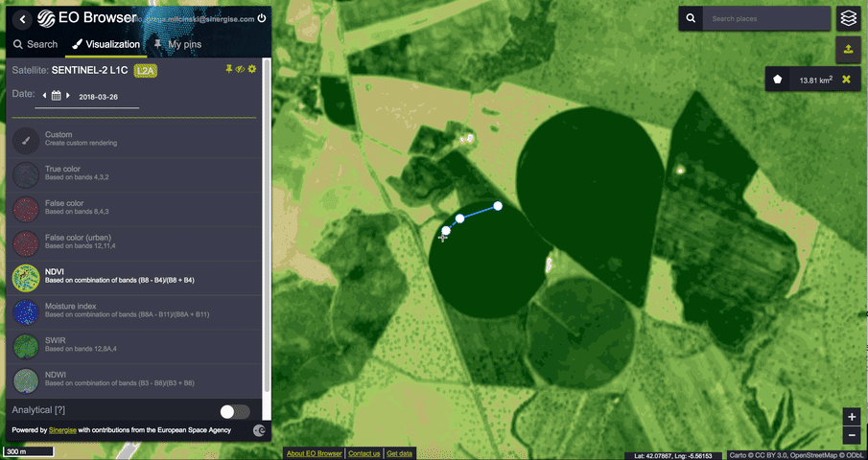The width and height of the screenshot is (868, 460).
Task: Collapse the EO Browser panel with back arrow
Action: pos(22,19)
